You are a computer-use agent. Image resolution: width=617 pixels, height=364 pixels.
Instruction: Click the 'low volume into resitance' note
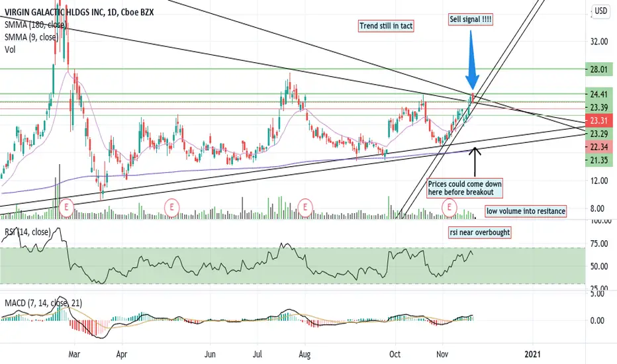526,211
